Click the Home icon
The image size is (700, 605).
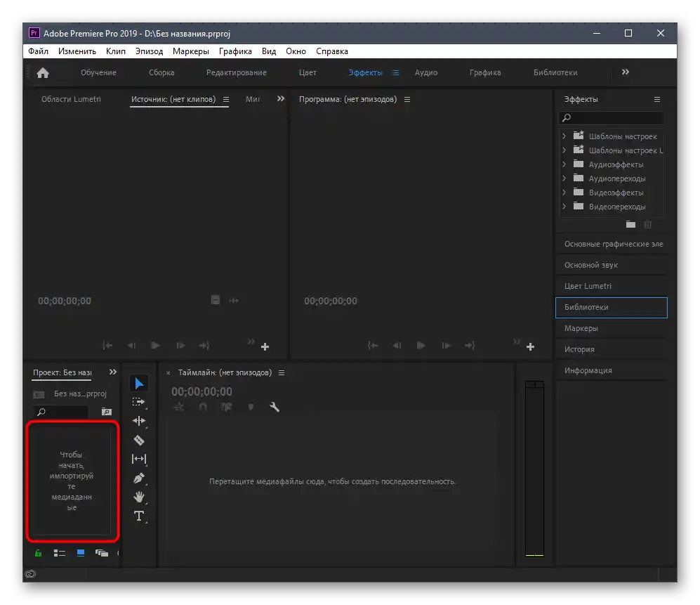pyautogui.click(x=43, y=73)
